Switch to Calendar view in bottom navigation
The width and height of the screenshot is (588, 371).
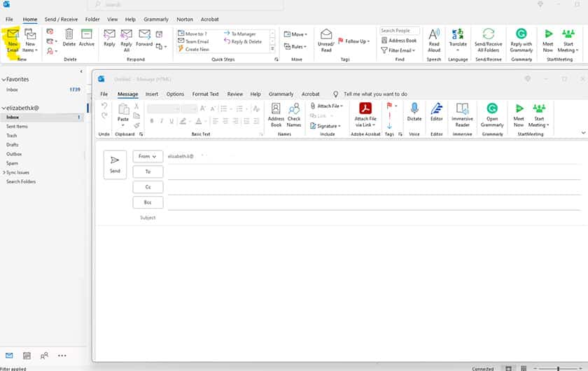(x=27, y=355)
